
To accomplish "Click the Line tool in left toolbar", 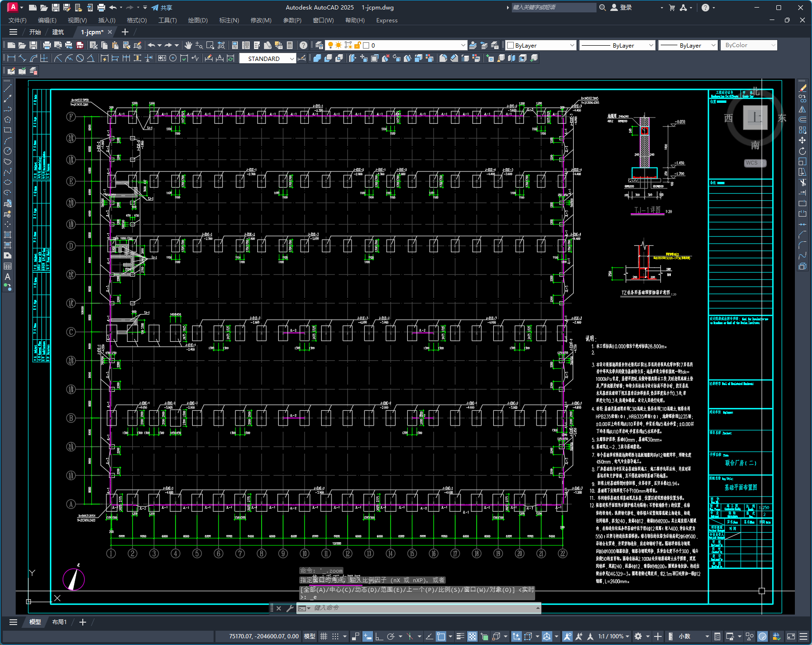I will pyautogui.click(x=8, y=88).
